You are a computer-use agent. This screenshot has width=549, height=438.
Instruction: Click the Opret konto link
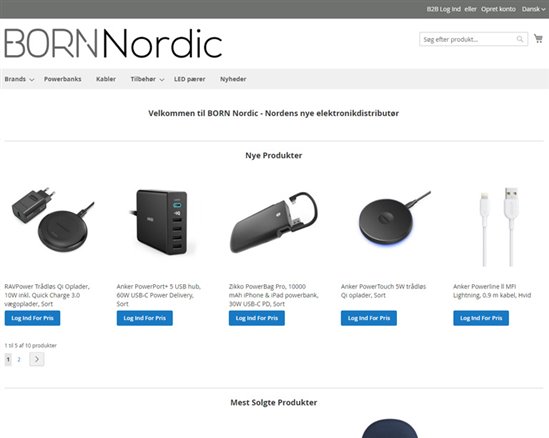498,9
